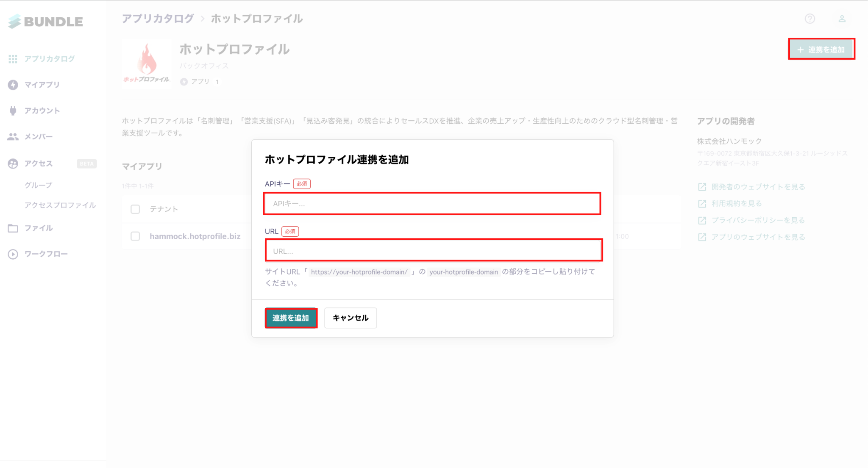Click the 必須 badge next to URL
The width and height of the screenshot is (868, 468).
pos(290,231)
